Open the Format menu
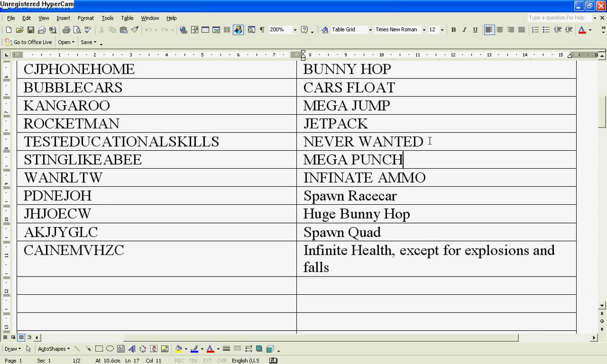 coord(85,18)
